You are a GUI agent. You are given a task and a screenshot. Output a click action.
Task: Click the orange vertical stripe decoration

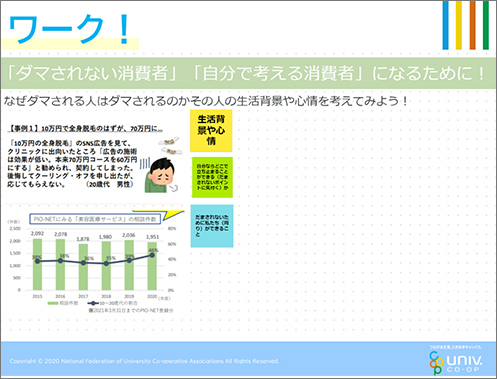click(472, 25)
